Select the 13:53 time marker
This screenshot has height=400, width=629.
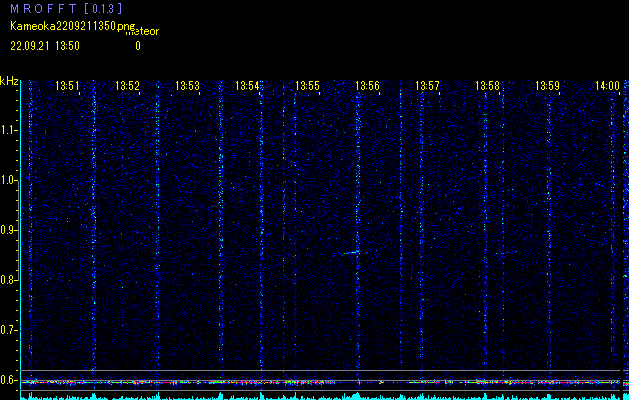[187, 85]
